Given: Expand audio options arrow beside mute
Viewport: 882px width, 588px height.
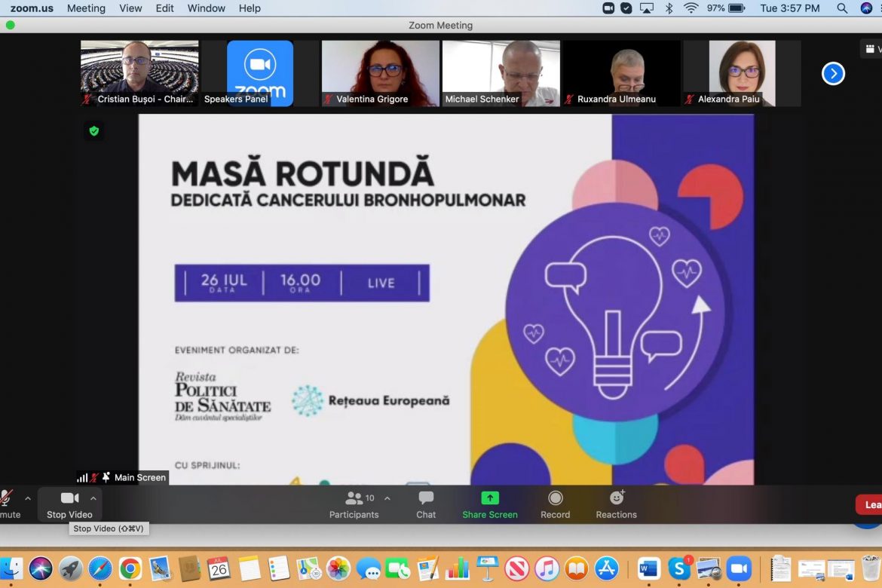Looking at the screenshot, I should point(28,498).
